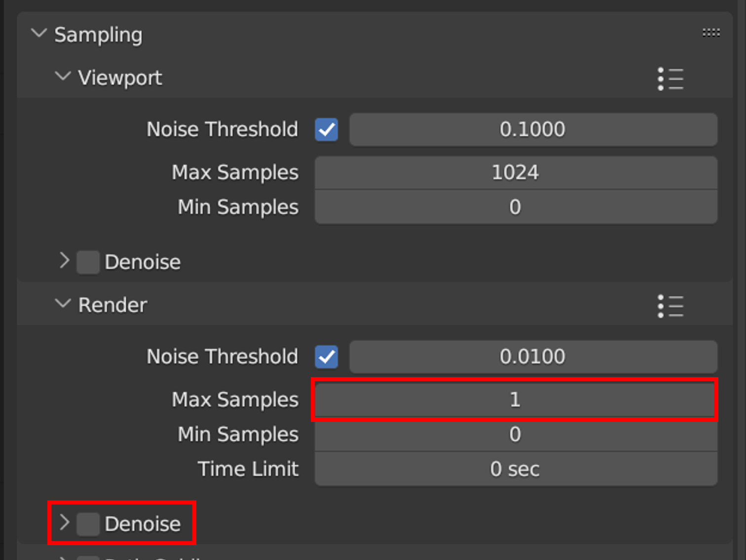Image resolution: width=746 pixels, height=560 pixels.
Task: Collapse the Viewport subpanel
Action: (x=63, y=76)
